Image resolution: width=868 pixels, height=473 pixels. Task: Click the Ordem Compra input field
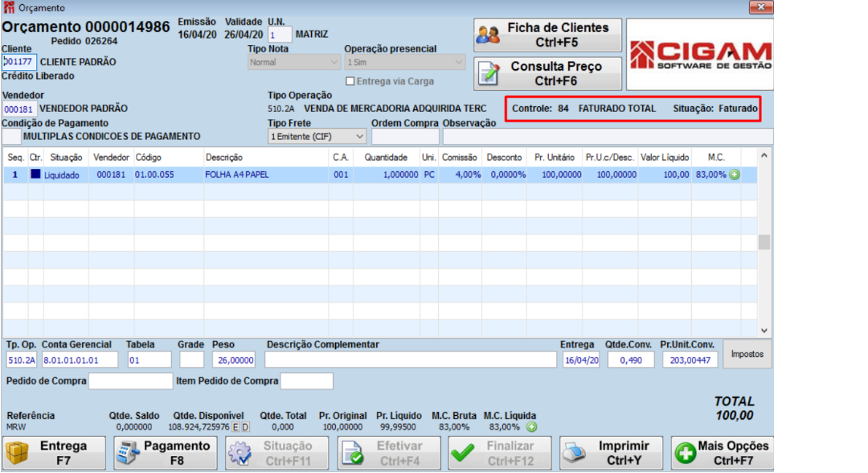(405, 136)
